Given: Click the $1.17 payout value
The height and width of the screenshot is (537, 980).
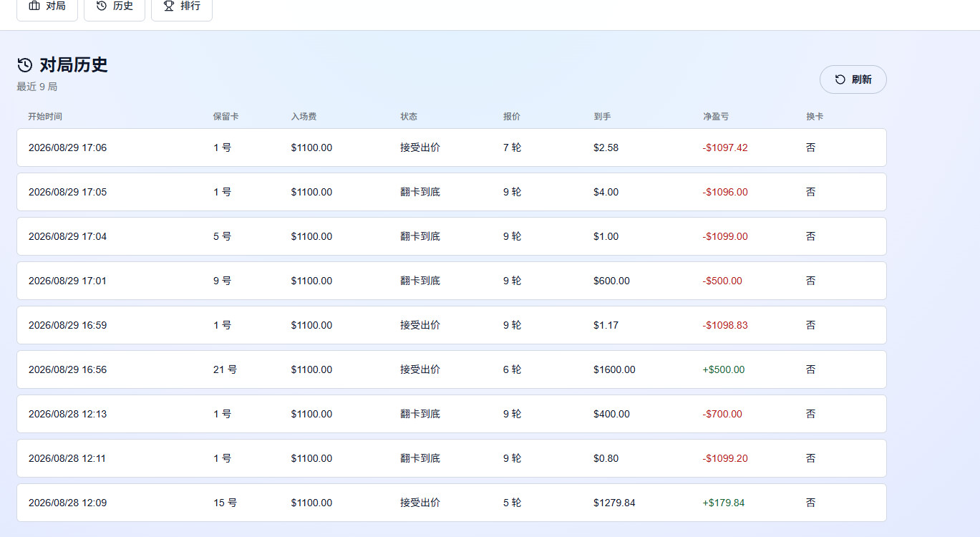Looking at the screenshot, I should tap(606, 325).
